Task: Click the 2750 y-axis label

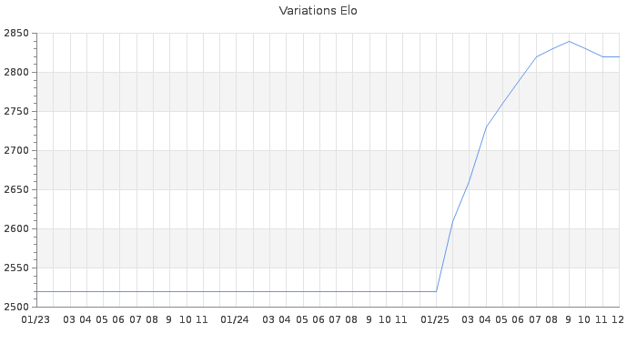Action: click(16, 112)
